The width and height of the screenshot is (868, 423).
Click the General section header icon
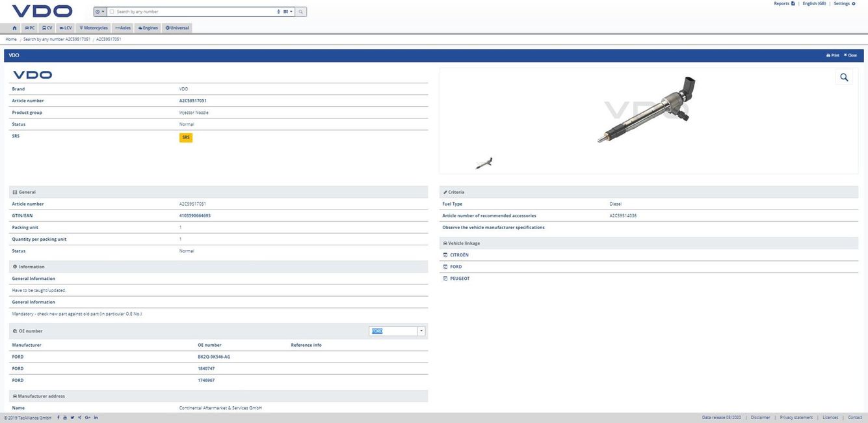pos(15,192)
